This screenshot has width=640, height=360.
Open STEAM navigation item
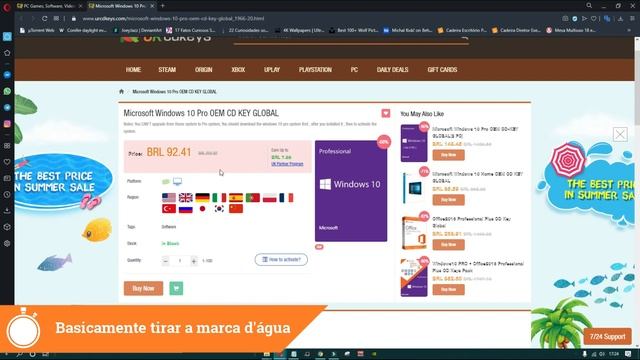coord(167,70)
